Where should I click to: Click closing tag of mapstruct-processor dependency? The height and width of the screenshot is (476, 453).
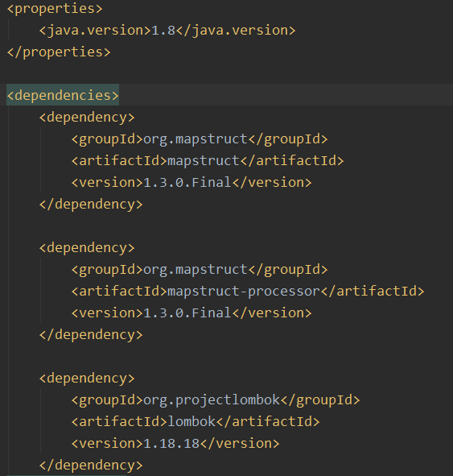click(x=91, y=334)
